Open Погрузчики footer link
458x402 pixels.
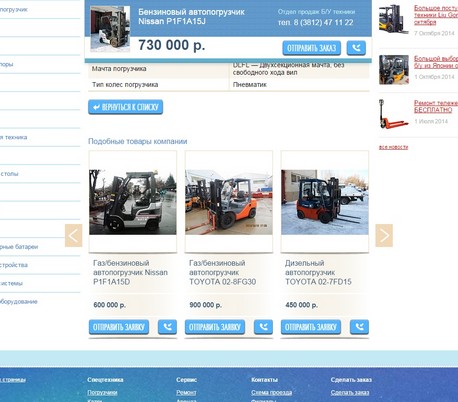click(102, 393)
